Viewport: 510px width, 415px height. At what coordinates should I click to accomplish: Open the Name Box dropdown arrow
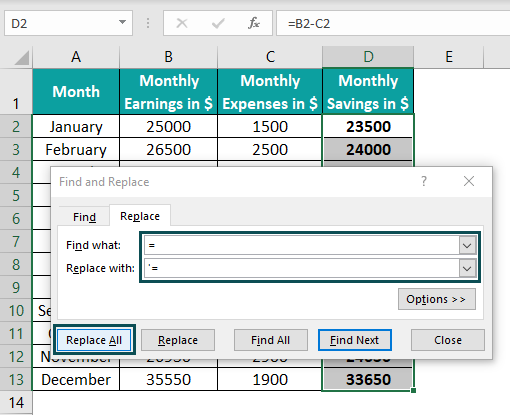(x=122, y=22)
